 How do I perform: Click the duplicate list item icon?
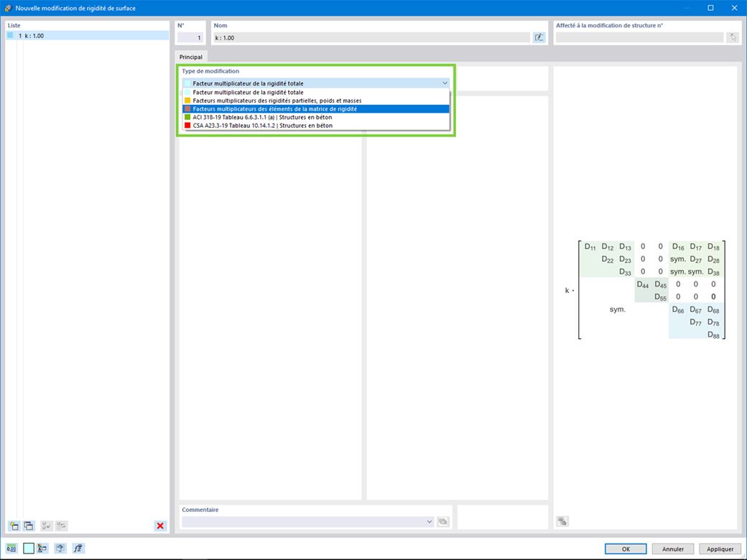tap(29, 526)
